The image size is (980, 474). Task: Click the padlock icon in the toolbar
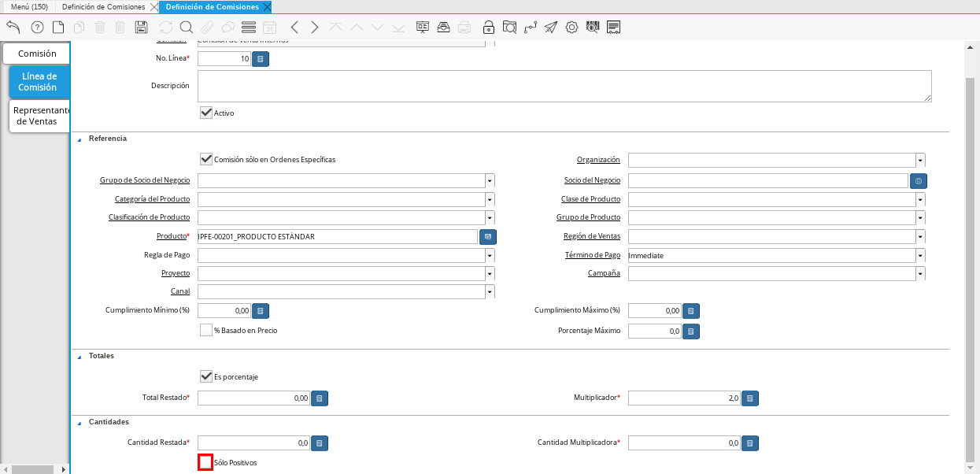pos(488,28)
